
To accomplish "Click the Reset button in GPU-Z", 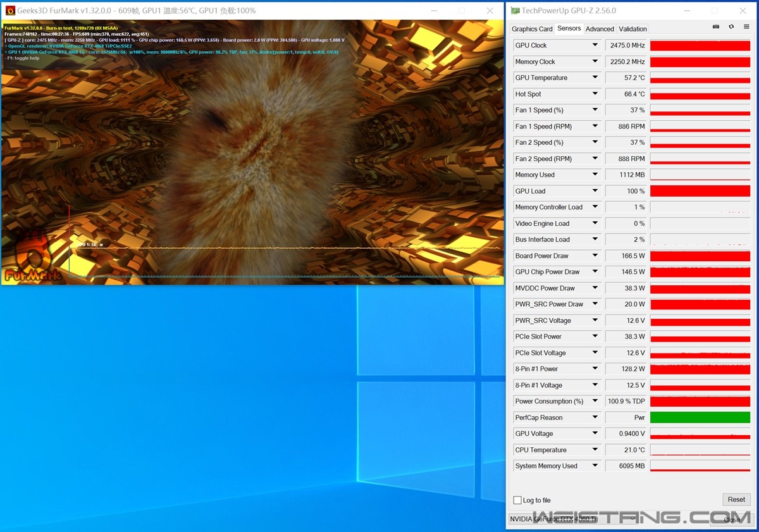I will [x=736, y=500].
